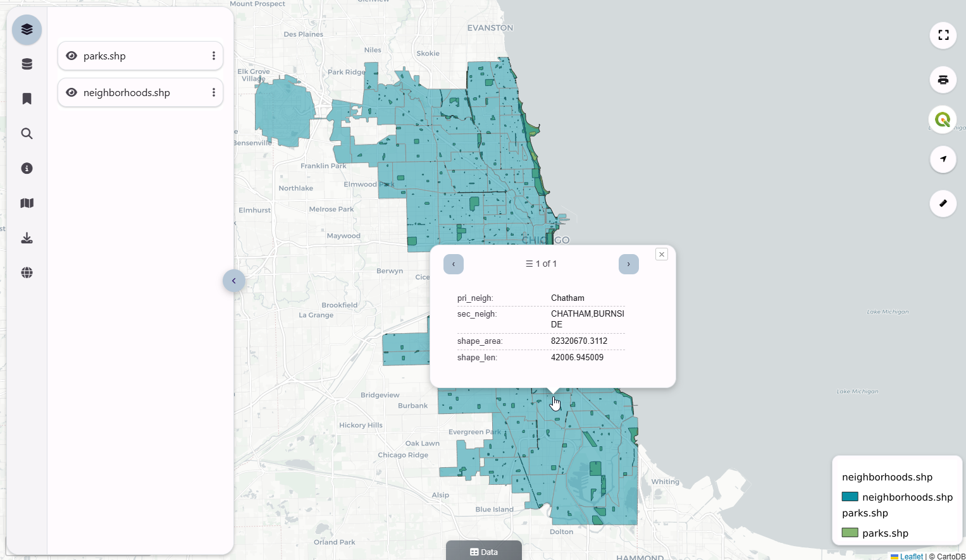Open neighborhoods.shp layer options menu
Viewport: 966px width, 560px height.
[214, 92]
